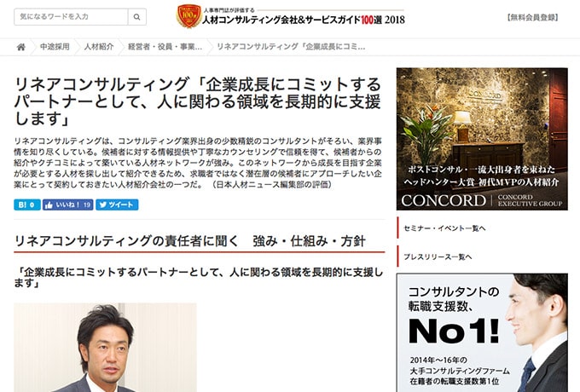Image resolution: width=580 pixels, height=392 pixels.
Task: Select the 人材紹介 breadcrumb item
Action: pyautogui.click(x=99, y=47)
